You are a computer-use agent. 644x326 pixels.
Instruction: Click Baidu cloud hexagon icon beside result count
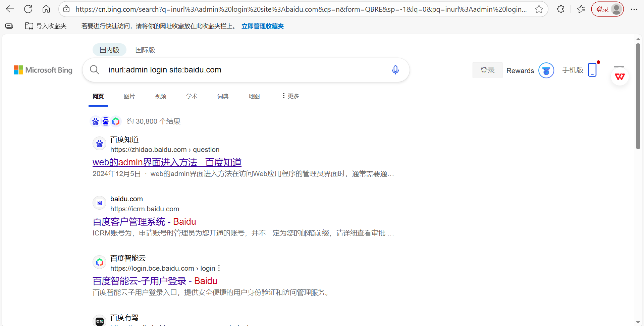116,121
